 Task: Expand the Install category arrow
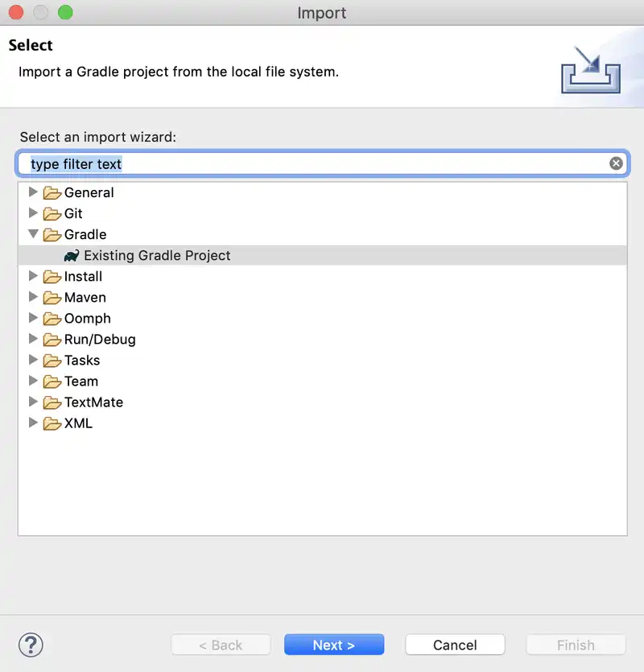[x=33, y=276]
